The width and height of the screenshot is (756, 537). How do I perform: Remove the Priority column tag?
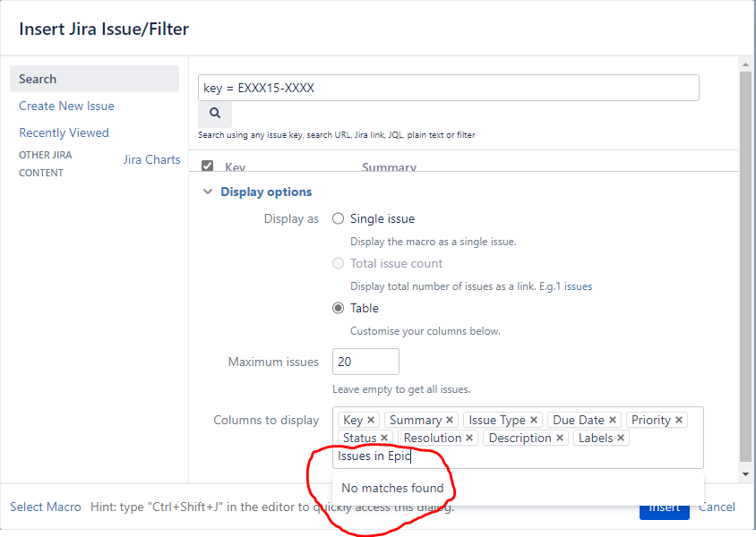(679, 420)
